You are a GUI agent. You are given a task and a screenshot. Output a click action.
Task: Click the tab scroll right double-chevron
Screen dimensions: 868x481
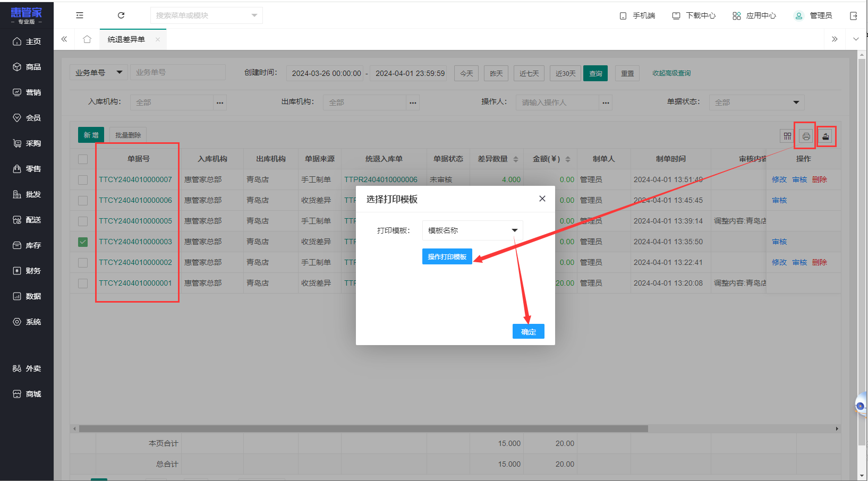[x=835, y=39]
